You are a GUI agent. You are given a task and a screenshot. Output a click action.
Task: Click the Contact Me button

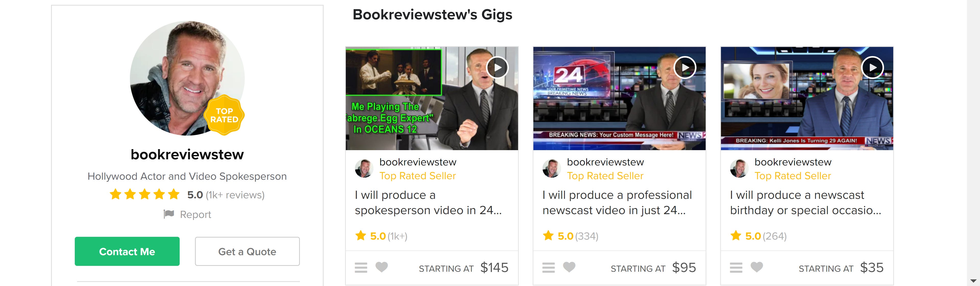127,251
